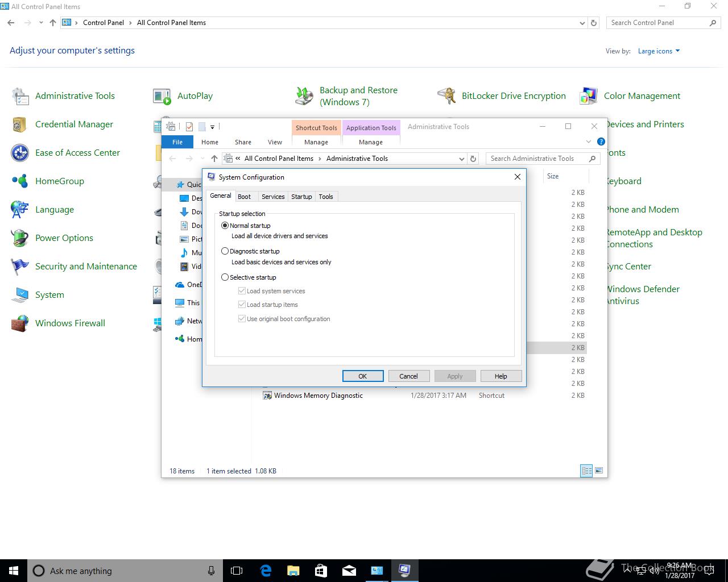This screenshot has height=582, width=728.
Task: Click OK in System Configuration
Action: (x=362, y=376)
